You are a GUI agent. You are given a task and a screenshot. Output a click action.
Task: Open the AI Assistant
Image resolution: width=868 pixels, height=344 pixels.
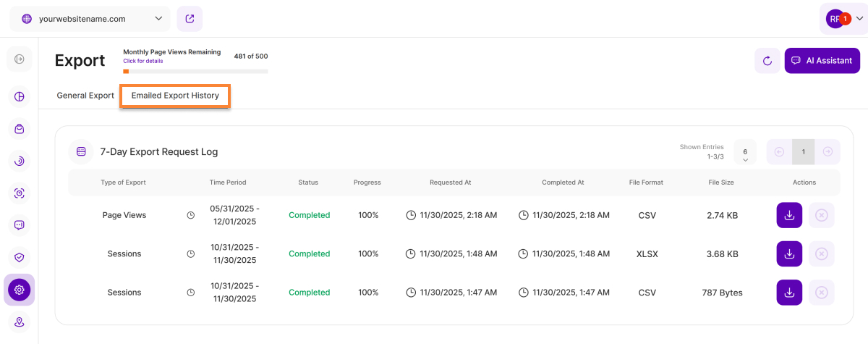point(822,61)
